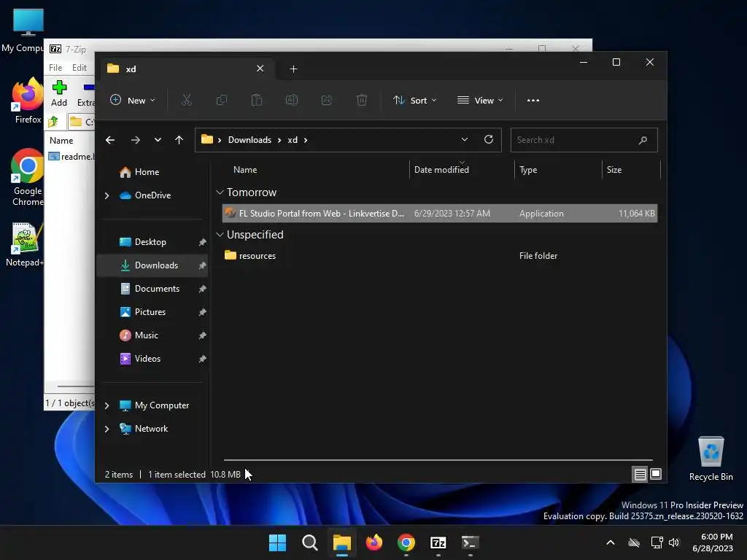Click the up-folder icon in 7-Zip window
The image size is (747, 560).
tap(53, 122)
